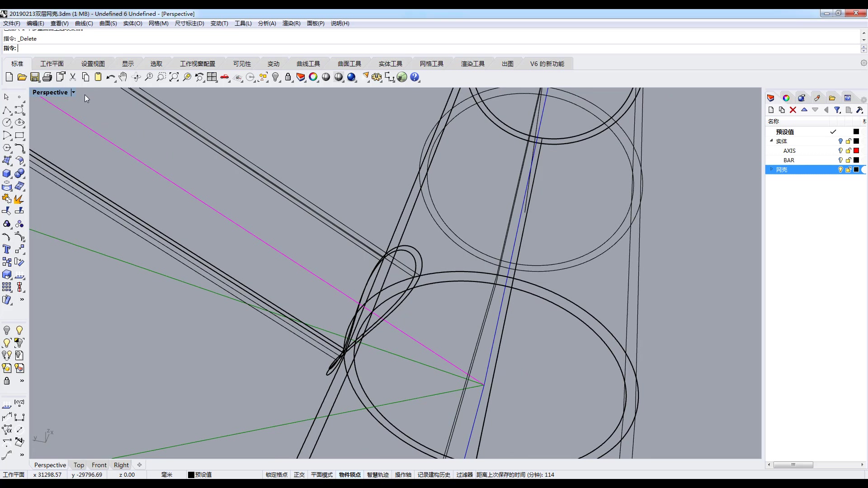Open the four-viewport layout icon
The width and height of the screenshot is (868, 488).
212,77
